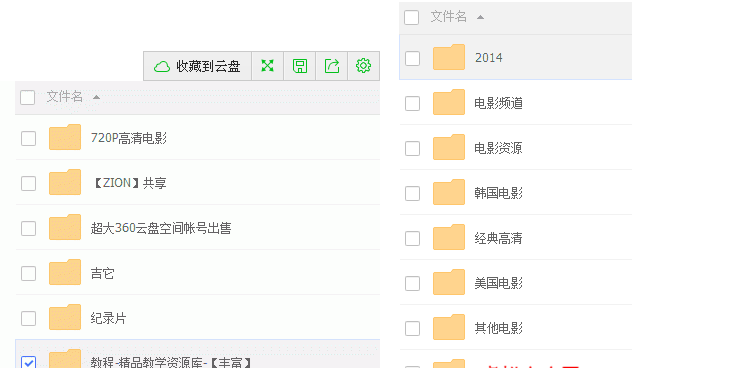The width and height of the screenshot is (733, 391).
Task: Open 超大360云盘空间帐号出售 folder name
Action: 161,228
